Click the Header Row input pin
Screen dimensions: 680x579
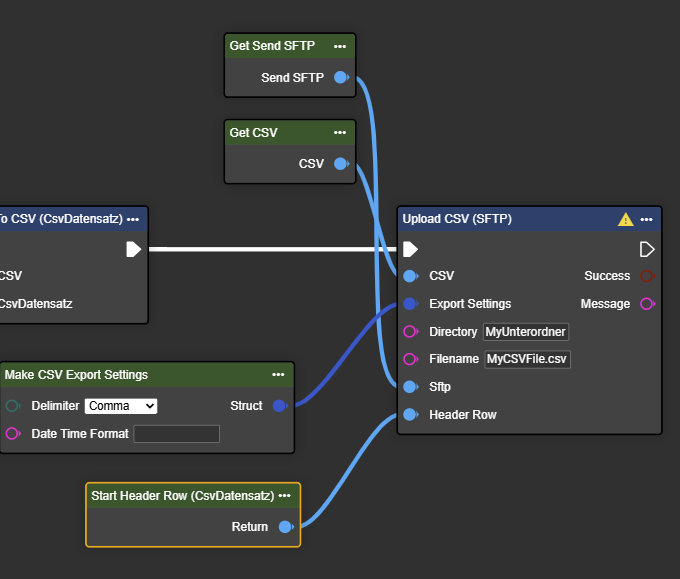point(410,415)
